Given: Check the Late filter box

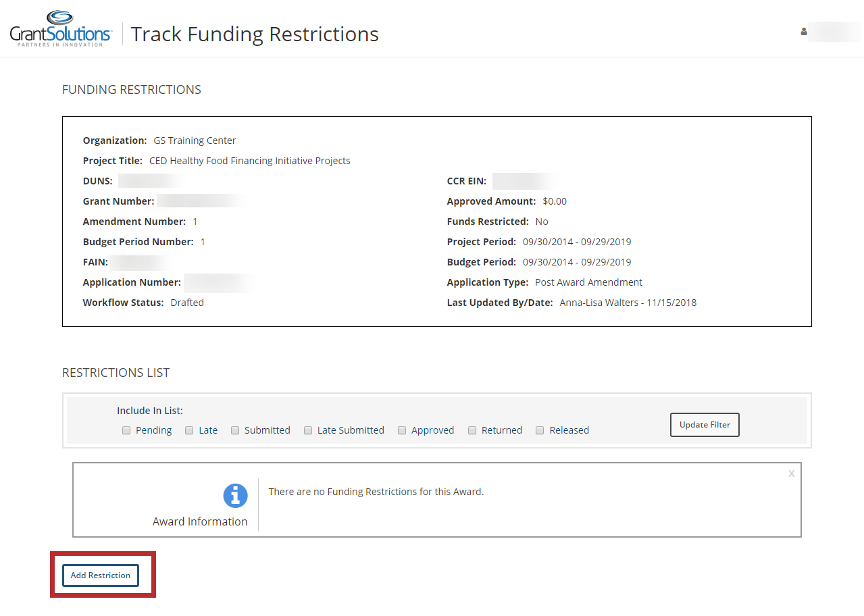Looking at the screenshot, I should (189, 430).
